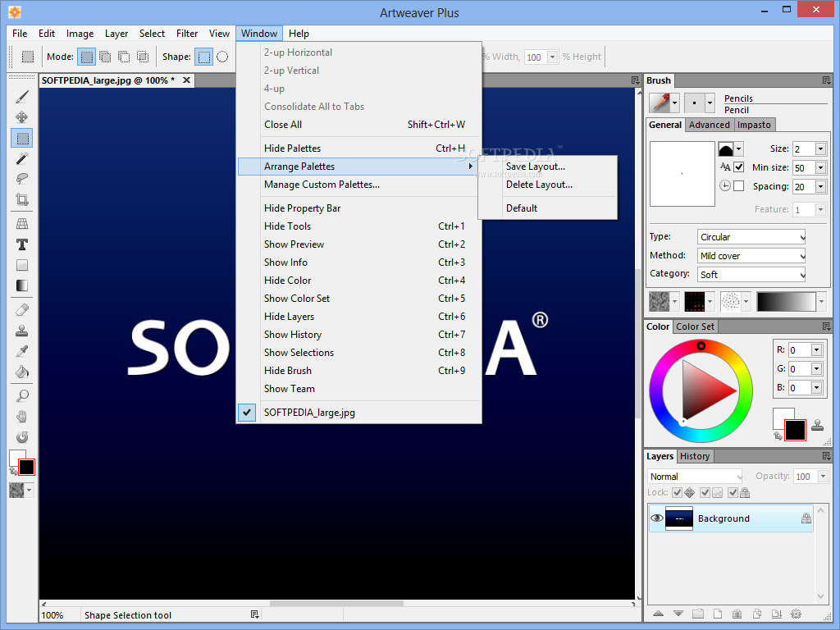Set selection mode to Replace
This screenshot has width=840, height=630.
pos(87,57)
